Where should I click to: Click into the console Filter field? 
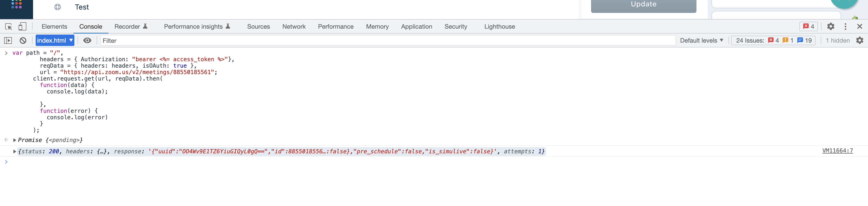[388, 41]
